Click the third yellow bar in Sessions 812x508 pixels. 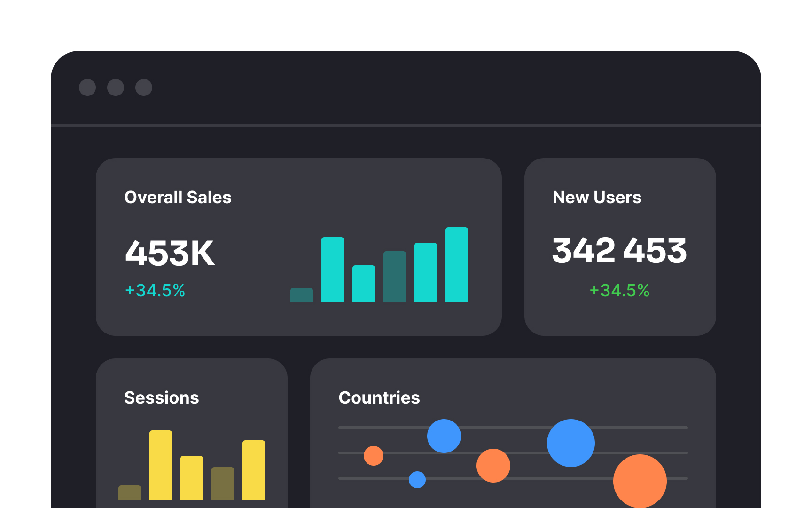(192, 477)
